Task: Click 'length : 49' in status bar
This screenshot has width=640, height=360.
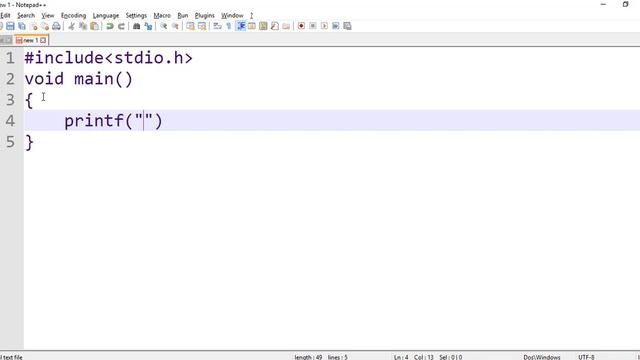Action: (x=308, y=357)
